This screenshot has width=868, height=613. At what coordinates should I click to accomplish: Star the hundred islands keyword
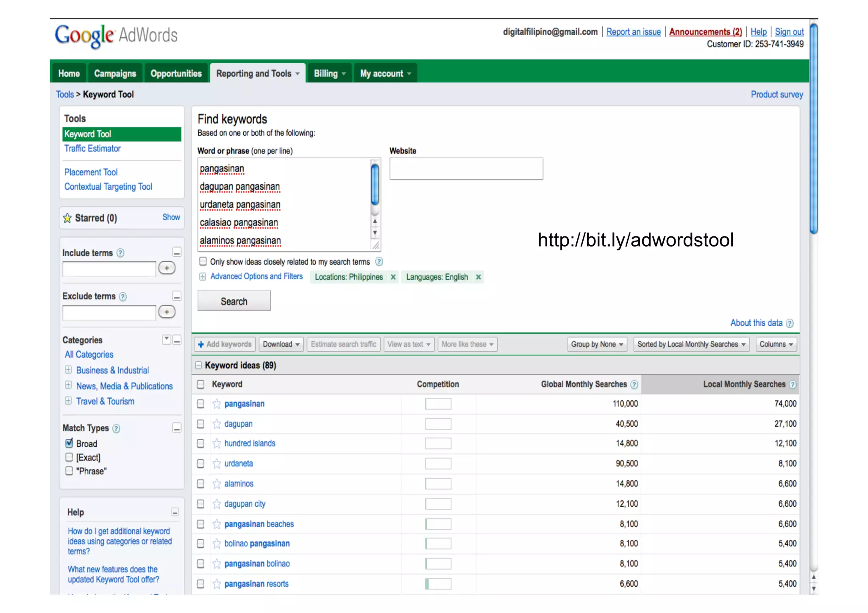(217, 444)
